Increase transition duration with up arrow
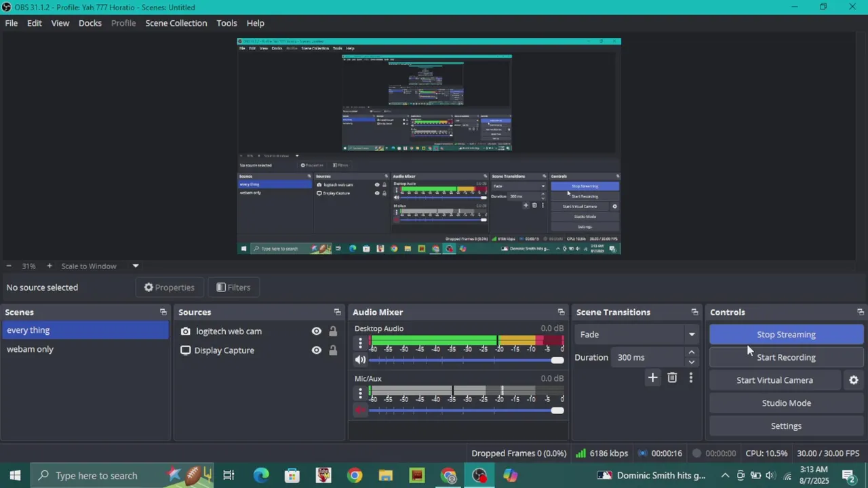 coord(691,352)
